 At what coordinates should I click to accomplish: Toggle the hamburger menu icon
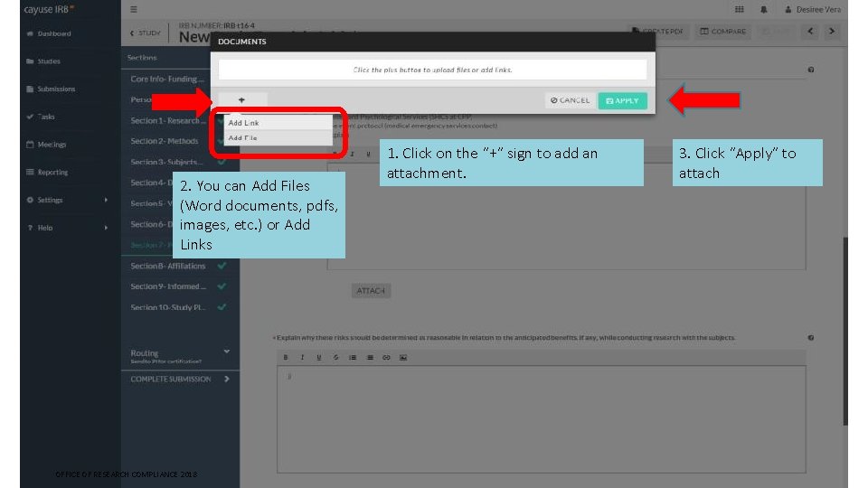click(134, 9)
